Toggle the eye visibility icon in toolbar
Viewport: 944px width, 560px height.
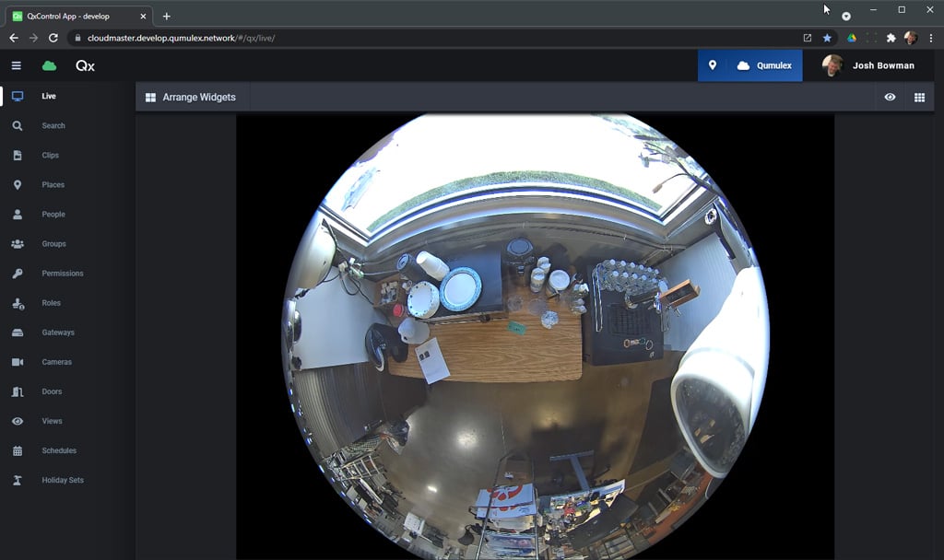pos(890,97)
